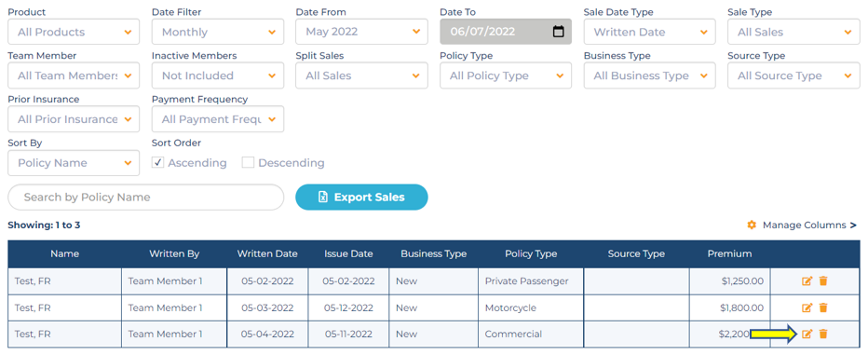868x355 pixels.
Task: Click the 'Showing: 1 to 3' text
Action: [x=44, y=225]
